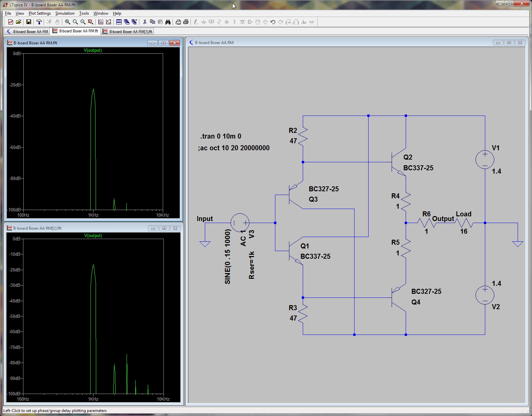The width and height of the screenshot is (532, 416).
Task: Click the Place Inductor toolbar icon
Action: point(235,22)
